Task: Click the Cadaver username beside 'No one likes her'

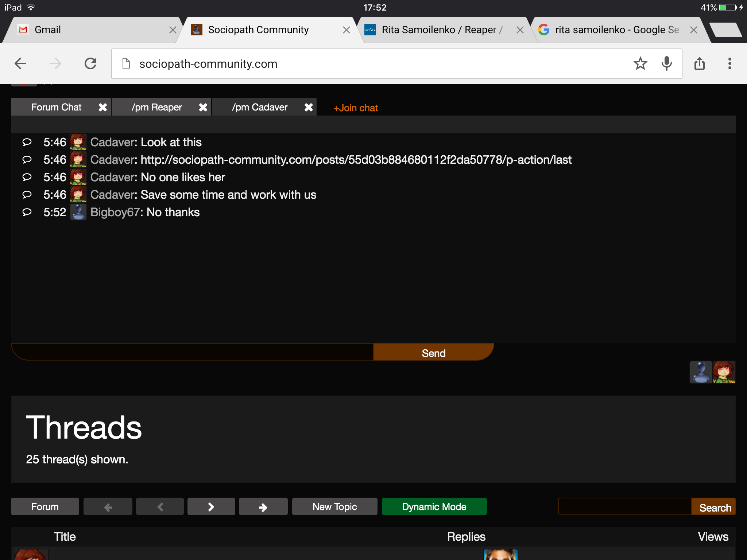Action: point(113,177)
